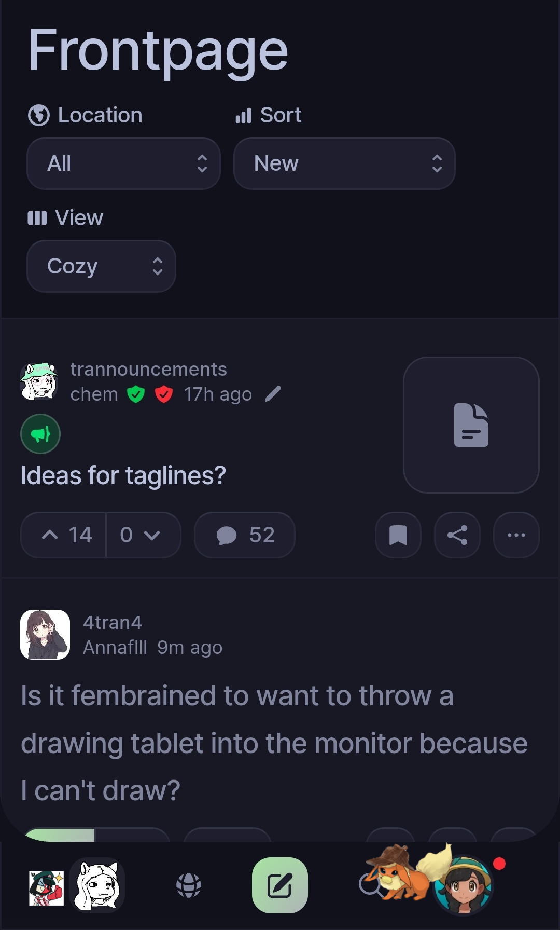560x930 pixels.
Task: Open the View dropdown set to Cozy
Action: click(x=101, y=266)
